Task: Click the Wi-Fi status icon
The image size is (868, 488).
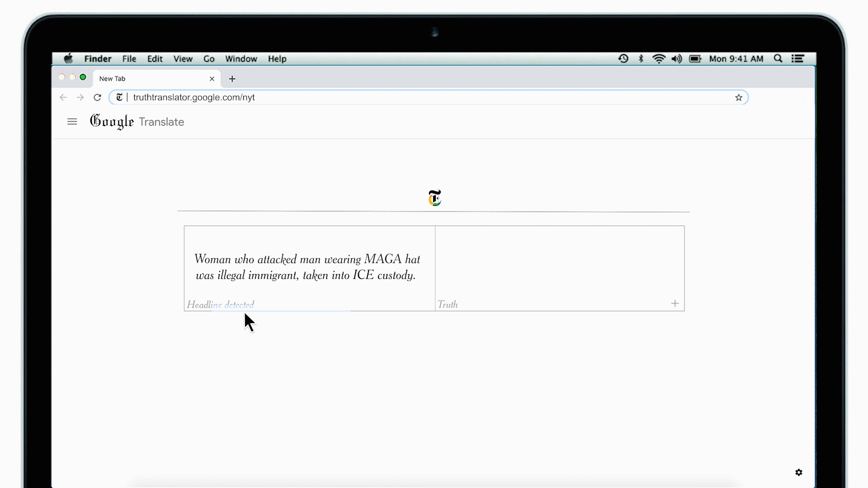Action: click(x=659, y=58)
